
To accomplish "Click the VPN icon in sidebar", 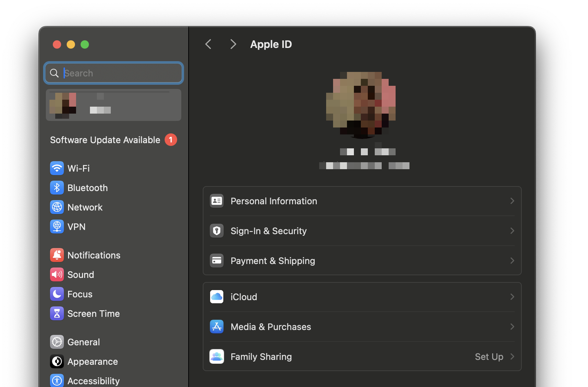I will pos(57,227).
